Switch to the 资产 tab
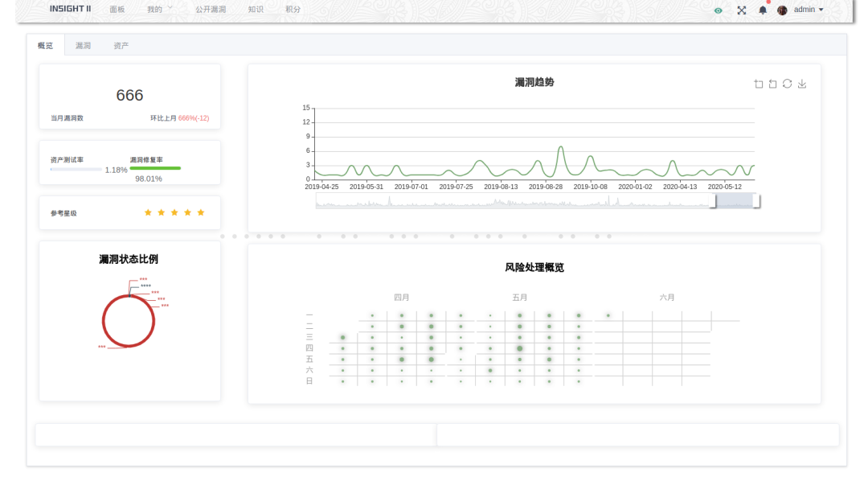 (121, 45)
